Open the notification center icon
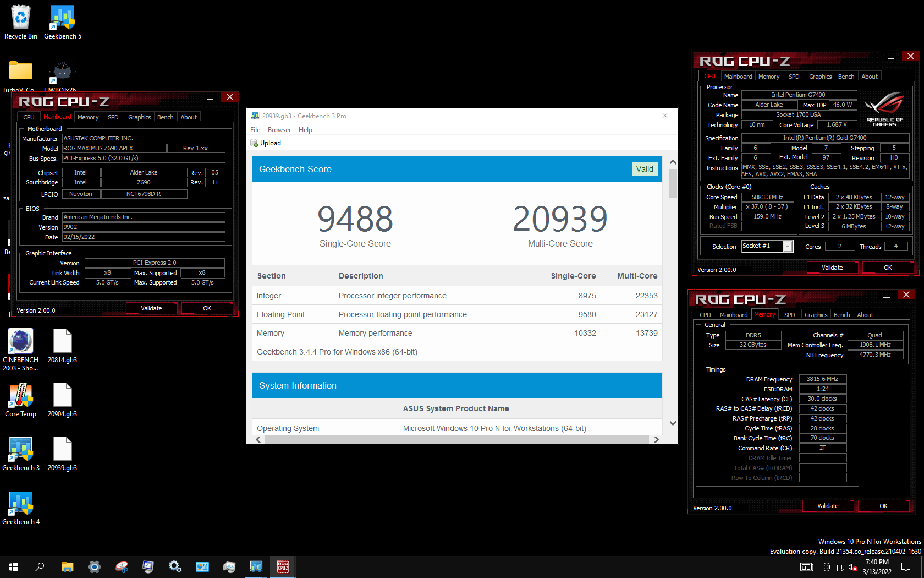The width and height of the screenshot is (924, 578). pyautogui.click(x=906, y=566)
